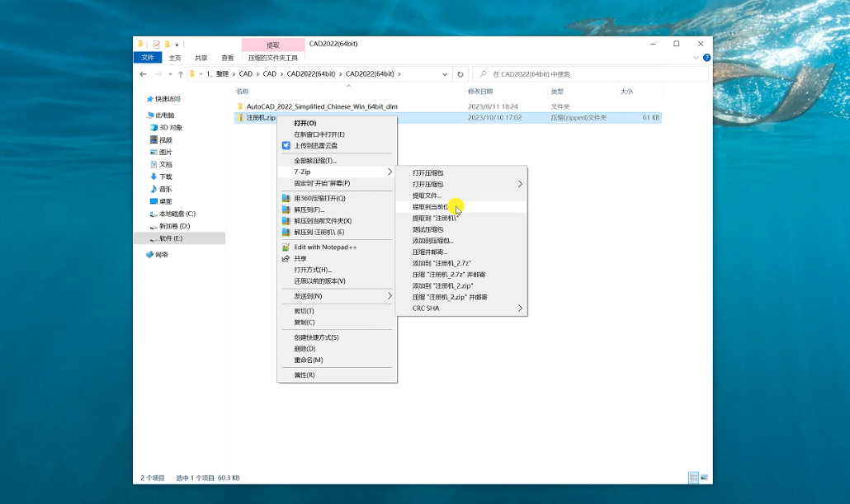
Task: Go up to the parent folder
Action: click(180, 73)
